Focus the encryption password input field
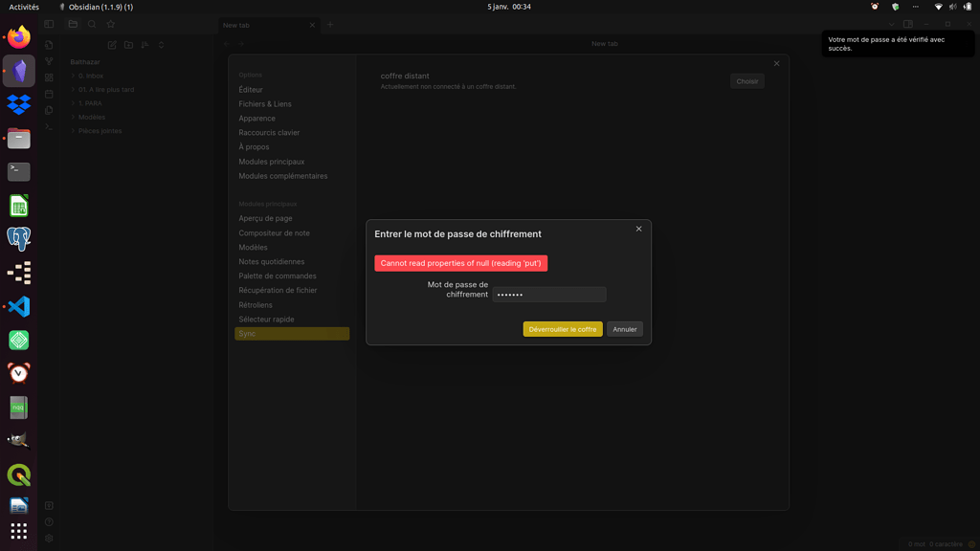The height and width of the screenshot is (551, 980). 548,295
